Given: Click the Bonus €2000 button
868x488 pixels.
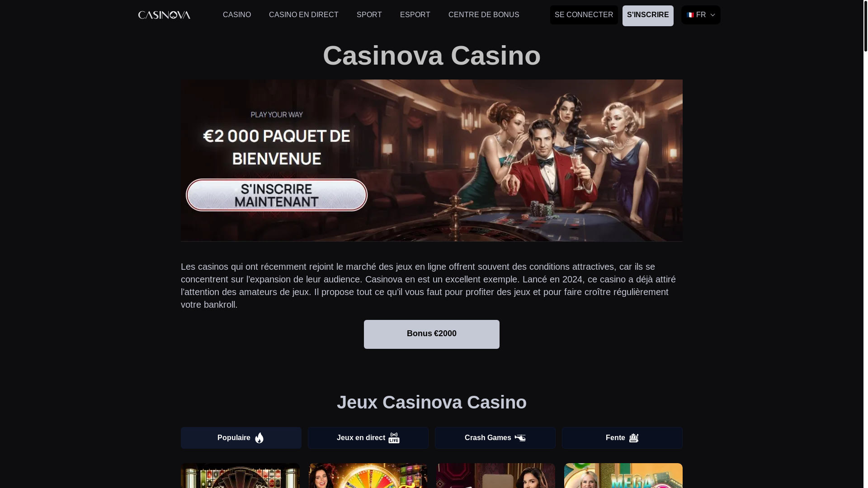Looking at the screenshot, I should (432, 334).
